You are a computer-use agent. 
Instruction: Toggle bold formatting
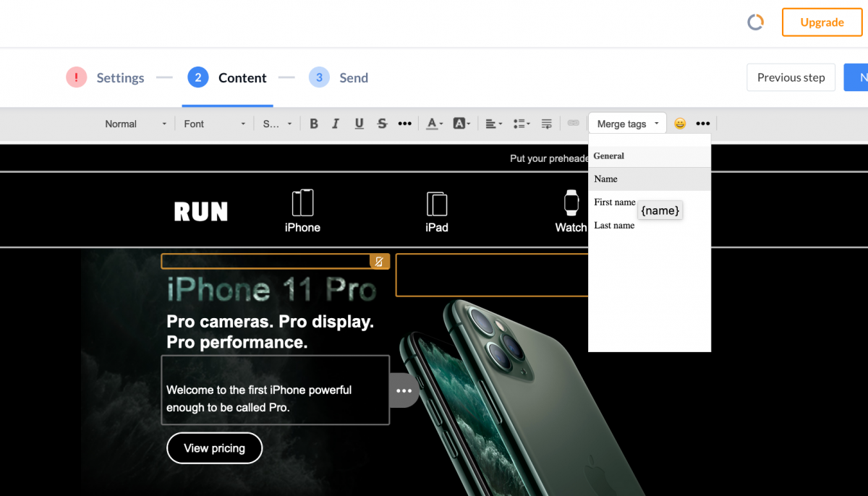pos(314,124)
